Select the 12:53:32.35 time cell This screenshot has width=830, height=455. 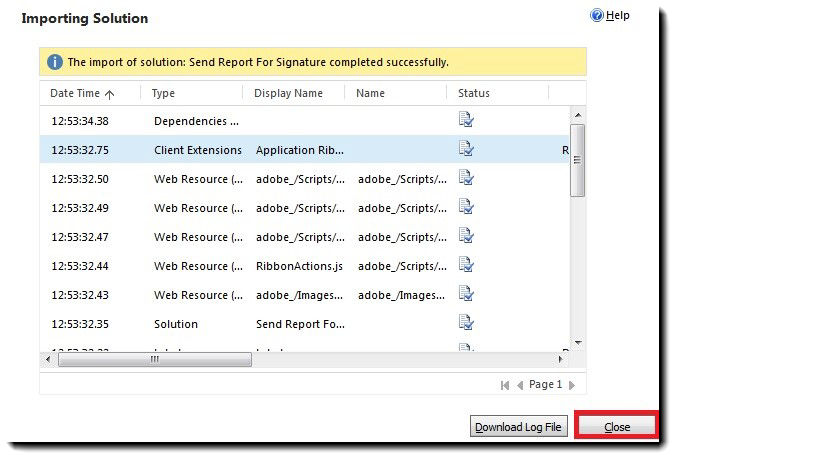click(80, 324)
